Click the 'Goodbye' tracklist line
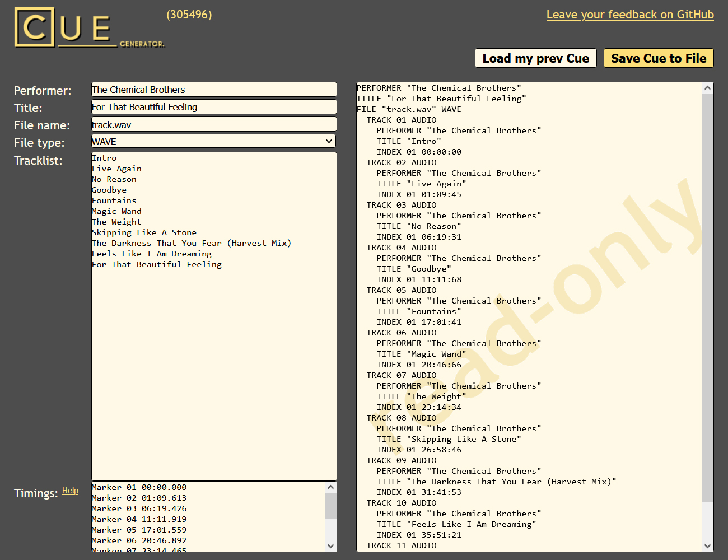The height and width of the screenshot is (560, 728). [x=109, y=190]
